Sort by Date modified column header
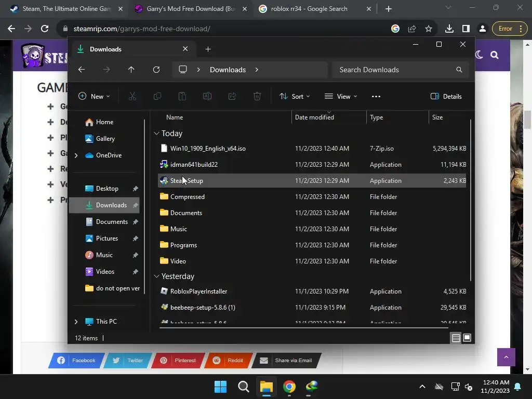 pyautogui.click(x=314, y=117)
